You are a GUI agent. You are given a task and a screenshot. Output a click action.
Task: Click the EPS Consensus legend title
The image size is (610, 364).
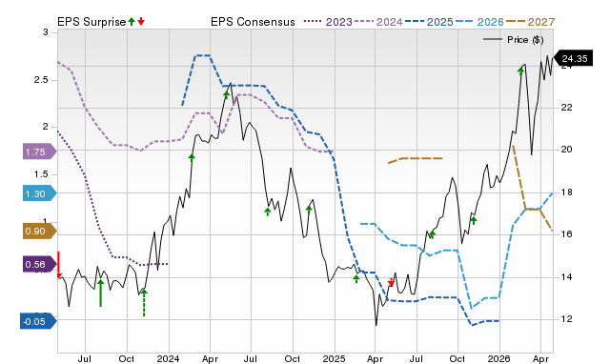pyautogui.click(x=253, y=22)
